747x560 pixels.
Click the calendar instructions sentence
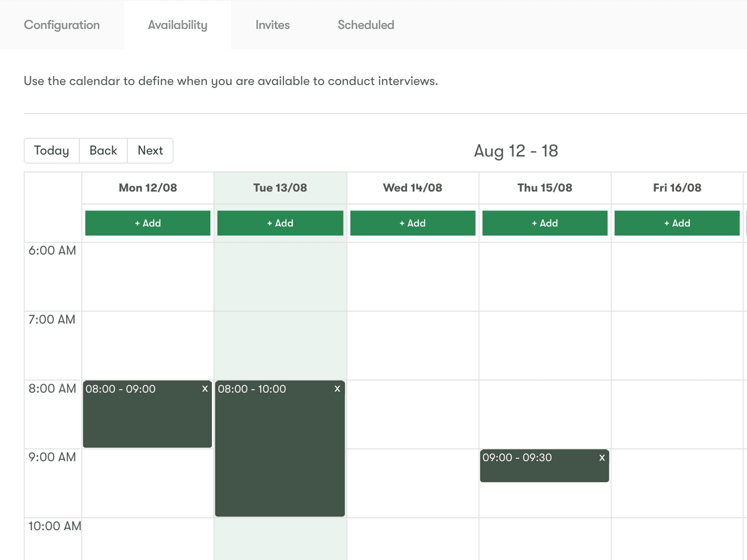pyautogui.click(x=231, y=81)
